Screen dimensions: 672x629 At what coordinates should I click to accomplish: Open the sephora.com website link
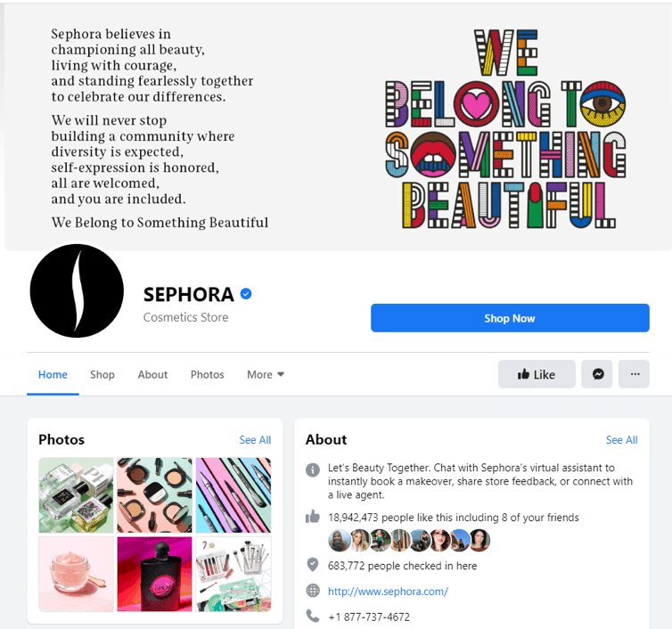pos(388,592)
